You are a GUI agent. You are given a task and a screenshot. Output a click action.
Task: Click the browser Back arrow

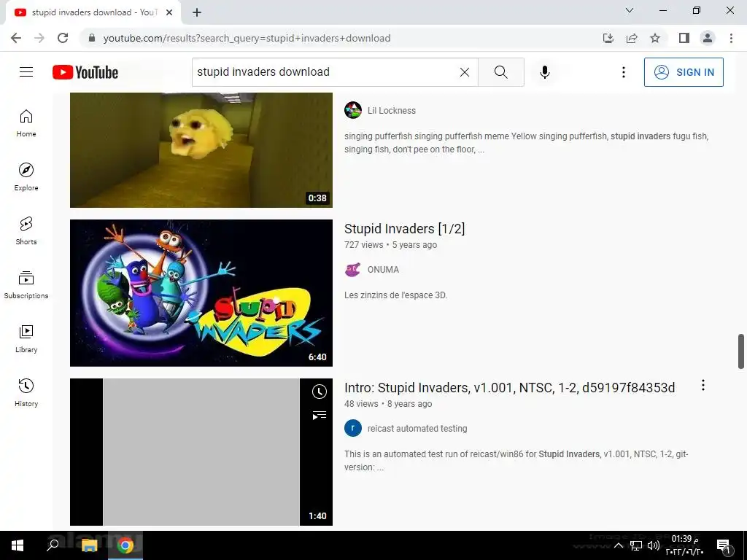(16, 38)
